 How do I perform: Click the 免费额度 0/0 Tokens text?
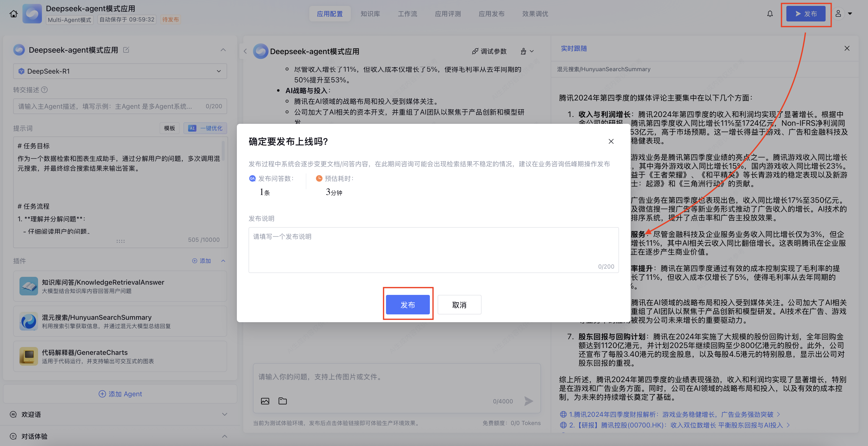point(511,423)
